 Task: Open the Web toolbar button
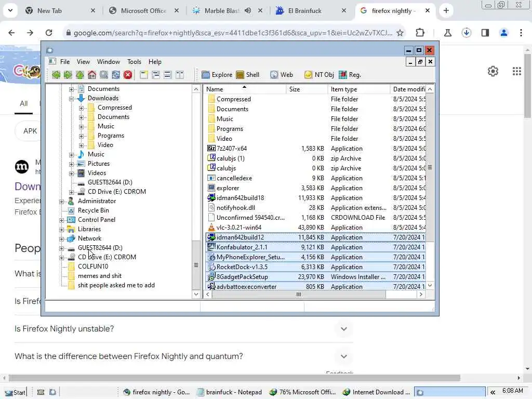(282, 75)
